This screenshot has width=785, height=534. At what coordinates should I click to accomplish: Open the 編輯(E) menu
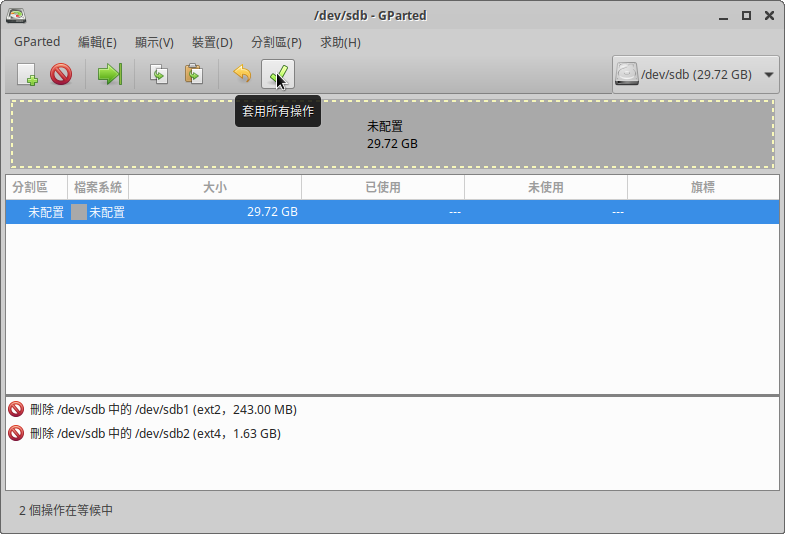(97, 42)
